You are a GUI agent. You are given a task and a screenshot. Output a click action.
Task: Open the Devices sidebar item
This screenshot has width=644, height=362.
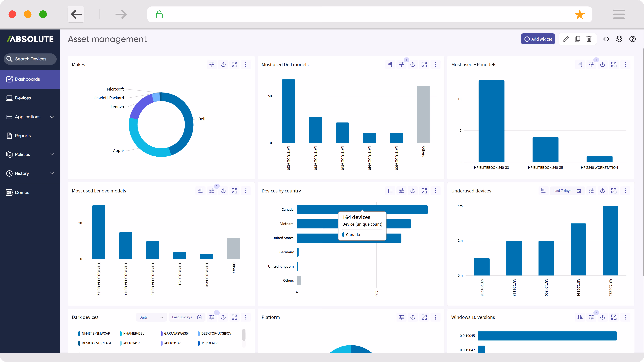[x=23, y=98]
